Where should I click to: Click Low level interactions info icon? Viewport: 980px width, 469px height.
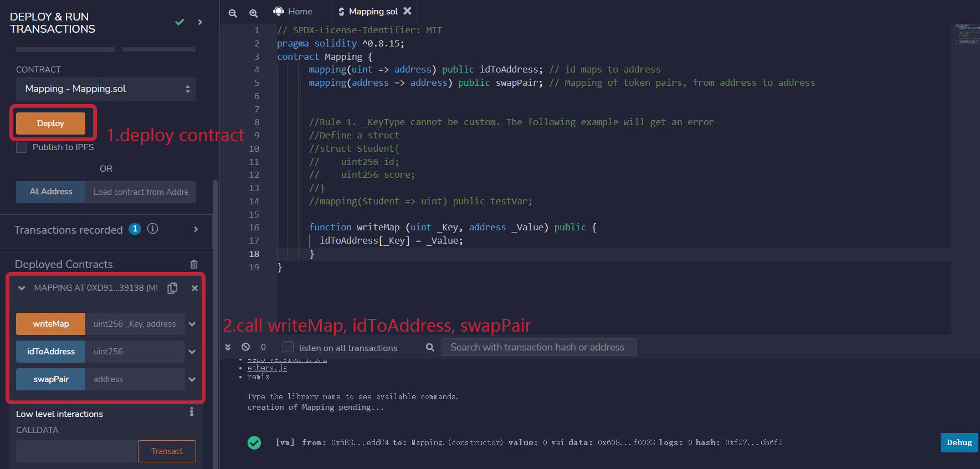tap(191, 412)
